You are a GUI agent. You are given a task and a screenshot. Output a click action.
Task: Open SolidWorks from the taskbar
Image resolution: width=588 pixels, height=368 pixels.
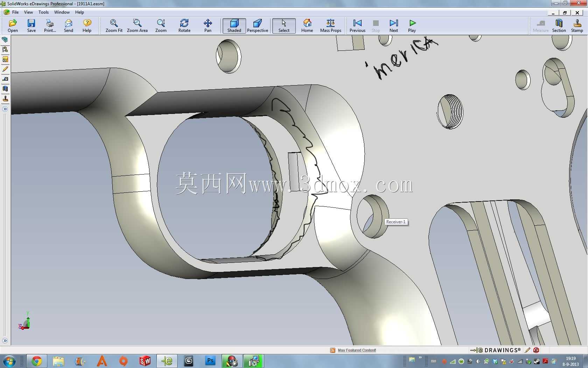[x=145, y=361]
